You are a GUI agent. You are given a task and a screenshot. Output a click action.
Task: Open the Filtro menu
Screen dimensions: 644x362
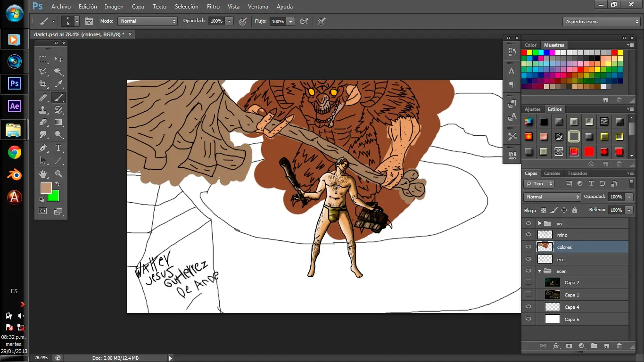point(213,7)
